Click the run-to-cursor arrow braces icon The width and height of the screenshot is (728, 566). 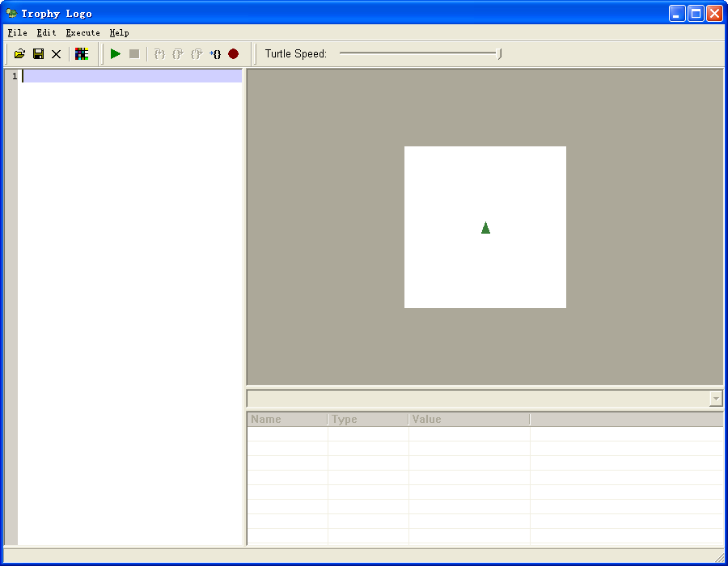(x=215, y=54)
